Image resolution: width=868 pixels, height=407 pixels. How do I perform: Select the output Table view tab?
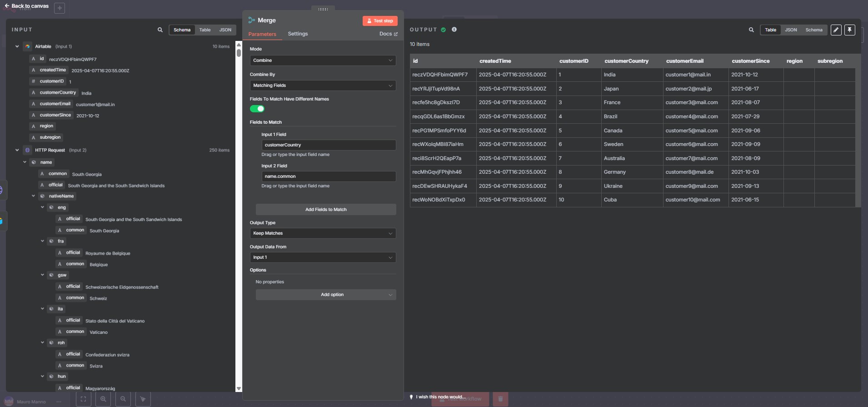point(770,30)
